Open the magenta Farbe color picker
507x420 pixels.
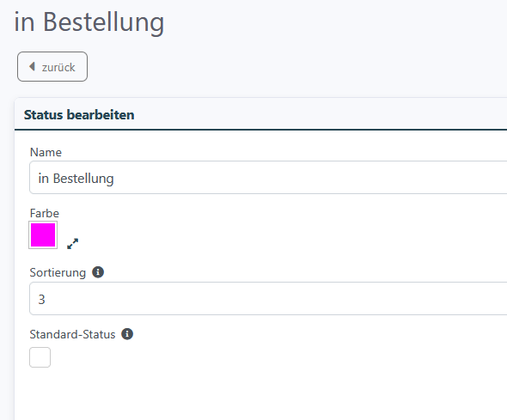[43, 234]
